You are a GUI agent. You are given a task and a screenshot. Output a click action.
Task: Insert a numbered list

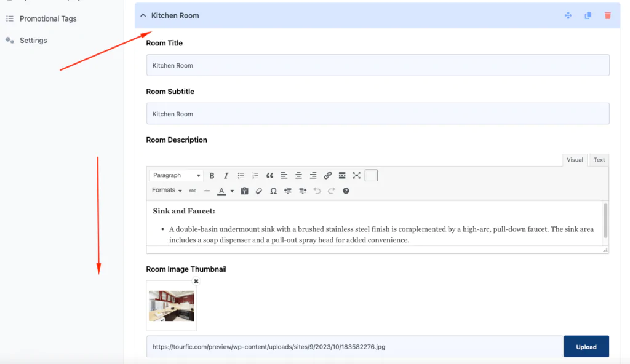tap(255, 176)
